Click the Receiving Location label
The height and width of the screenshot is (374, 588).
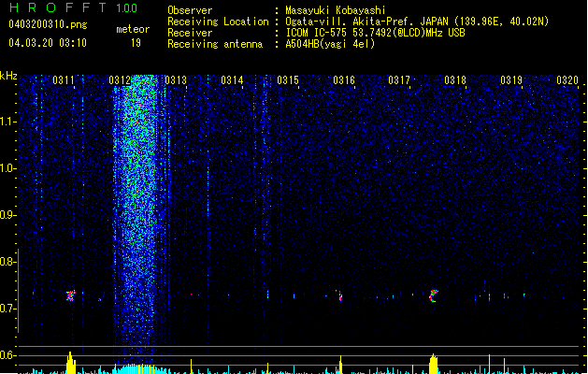click(x=218, y=22)
